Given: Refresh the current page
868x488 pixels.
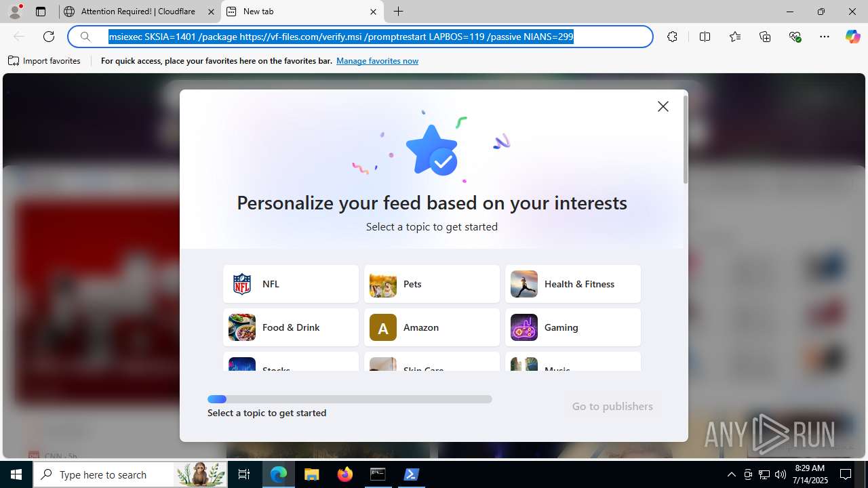Looking at the screenshot, I should pos(49,37).
